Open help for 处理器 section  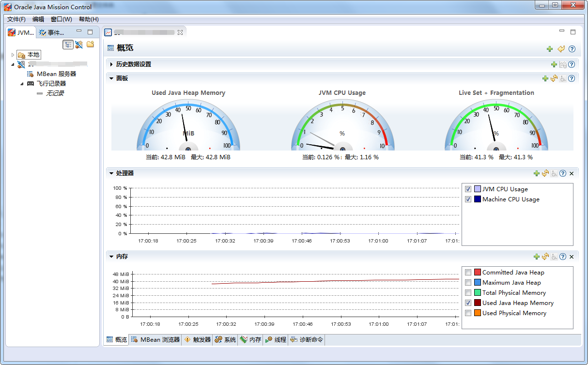(x=563, y=173)
